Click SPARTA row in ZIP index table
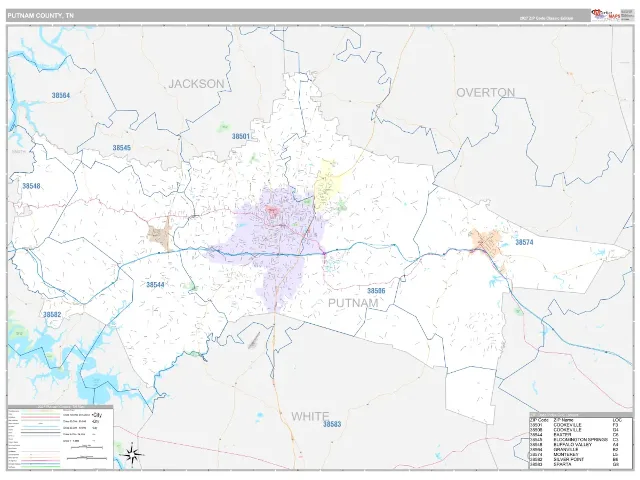This screenshot has height=480, width=640. coord(575,464)
